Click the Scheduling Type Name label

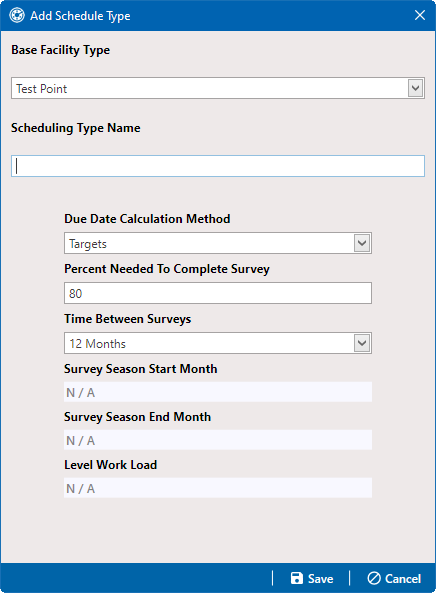click(x=76, y=128)
